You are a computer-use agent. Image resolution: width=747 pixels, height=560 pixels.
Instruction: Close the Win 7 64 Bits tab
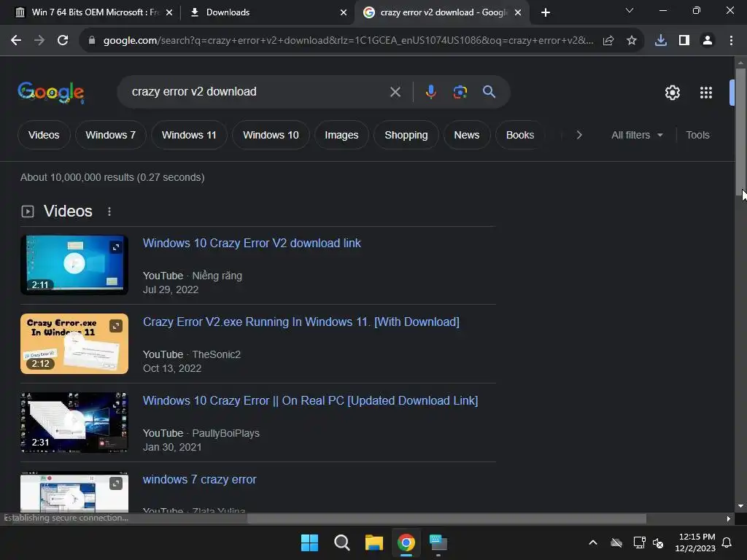(x=169, y=12)
